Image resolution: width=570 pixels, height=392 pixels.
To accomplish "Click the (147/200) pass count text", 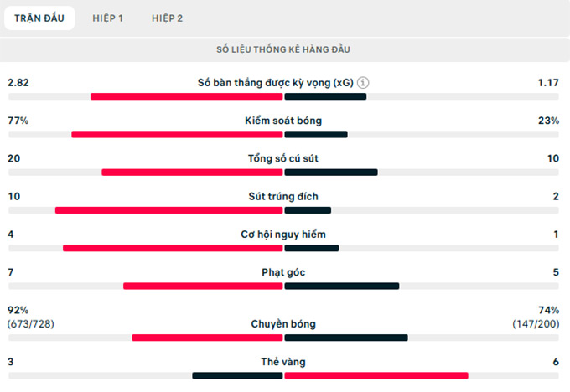I will pos(536,323).
